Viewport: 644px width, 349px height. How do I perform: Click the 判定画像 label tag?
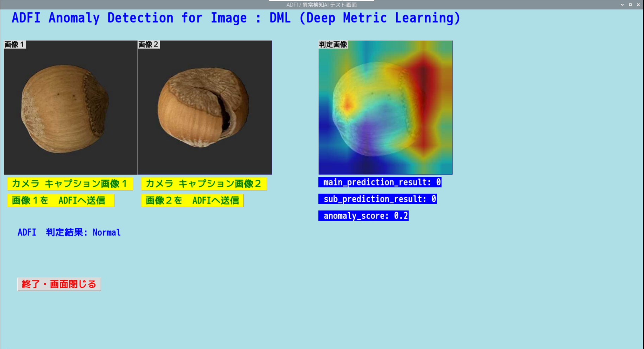coord(333,44)
